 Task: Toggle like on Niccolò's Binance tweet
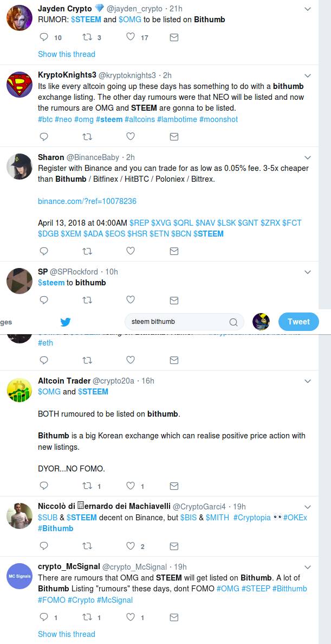(x=131, y=545)
